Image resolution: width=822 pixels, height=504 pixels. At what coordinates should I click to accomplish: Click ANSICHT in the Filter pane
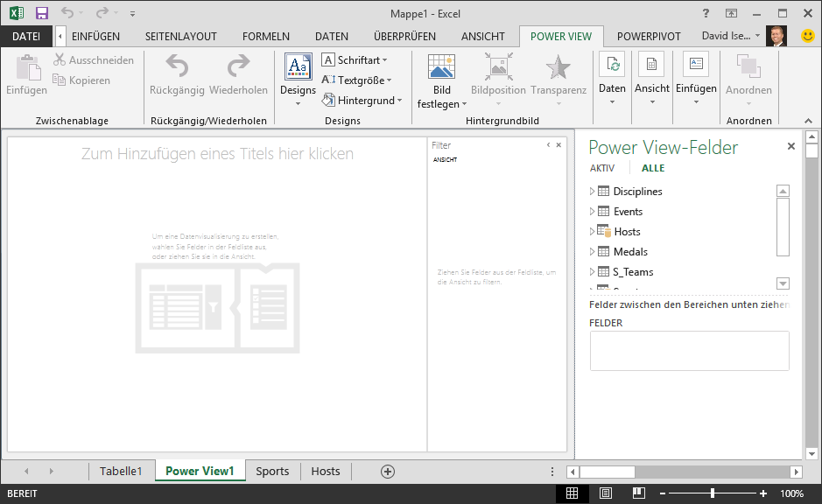coord(445,160)
